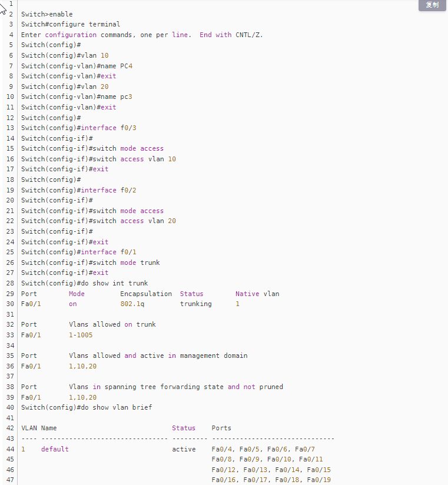
Task: Click the 'trunking' status value
Action: pyautogui.click(x=196, y=304)
